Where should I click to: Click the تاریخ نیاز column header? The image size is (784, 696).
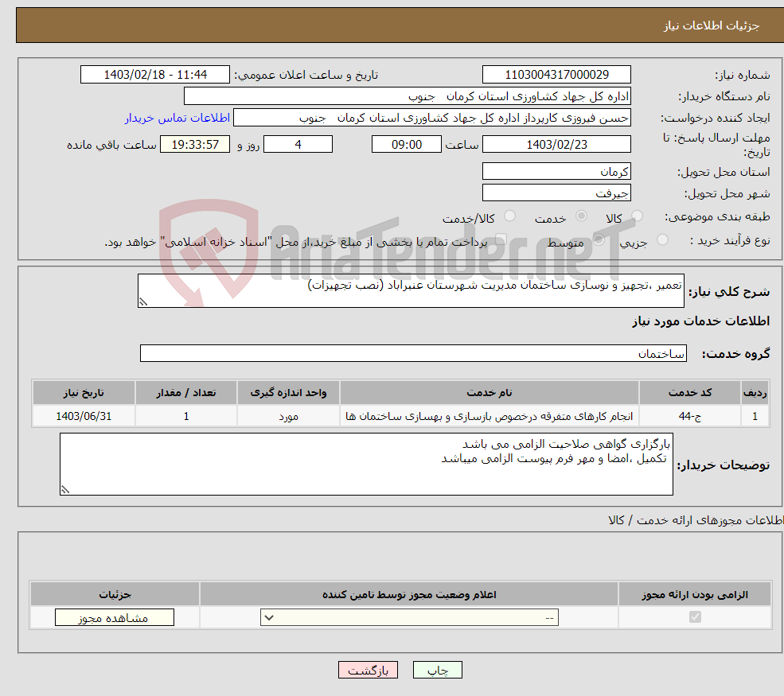(x=84, y=393)
